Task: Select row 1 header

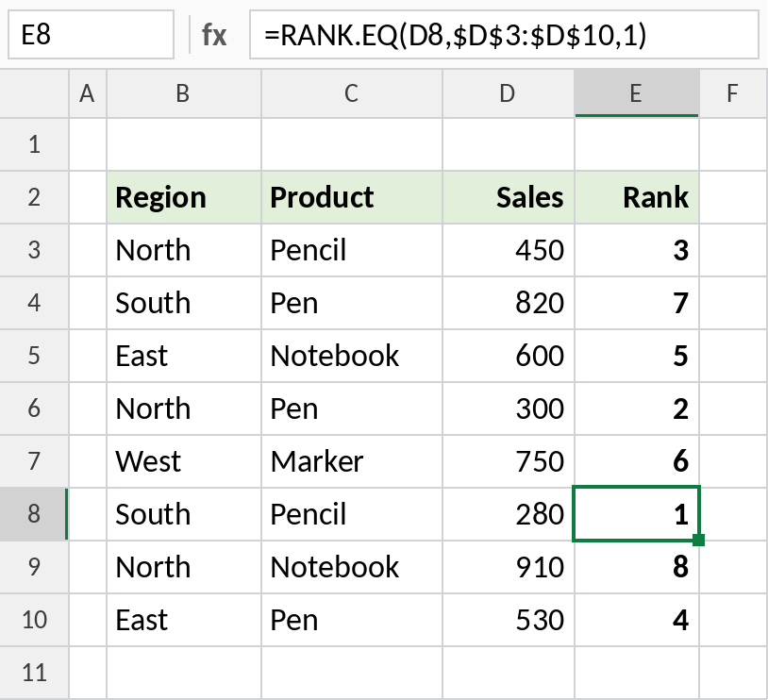Action: pyautogui.click(x=34, y=144)
